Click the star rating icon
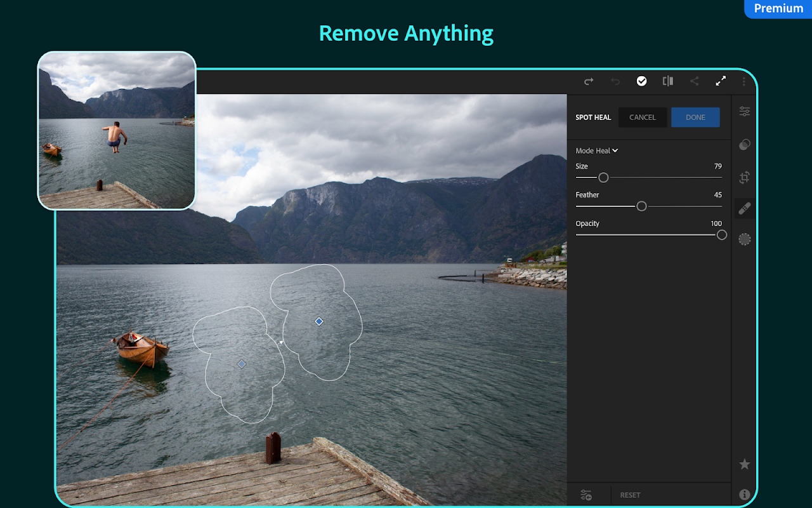This screenshot has height=508, width=812. [745, 464]
